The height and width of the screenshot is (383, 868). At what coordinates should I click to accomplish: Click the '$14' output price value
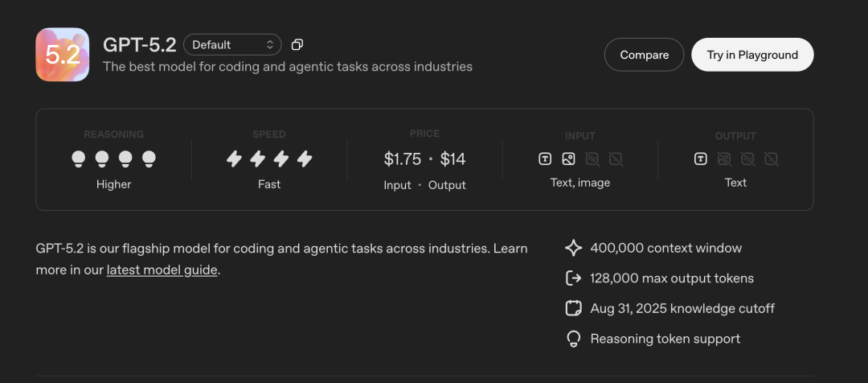(452, 159)
